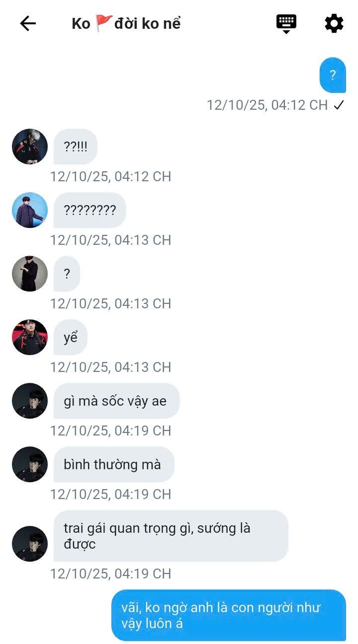This screenshot has height=644, width=358.
Task: Open the settings gear icon
Action: (334, 23)
